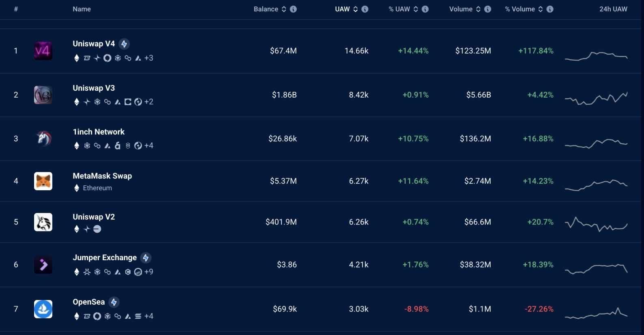Viewport: 644px width, 335px height.
Task: Click the Base chain icon under Uniswap V2
Action: pyautogui.click(x=97, y=229)
